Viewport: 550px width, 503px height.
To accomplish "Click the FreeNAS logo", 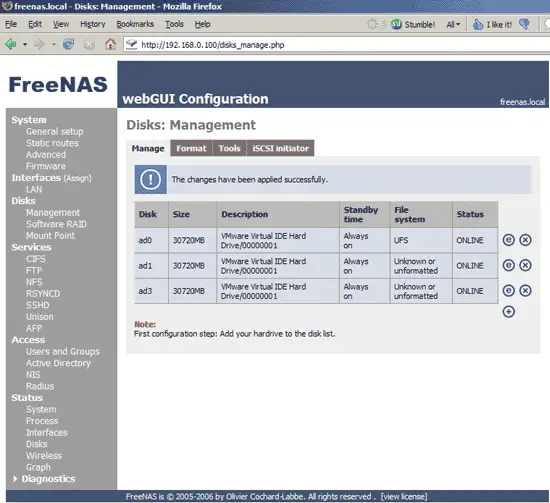I will click(x=58, y=85).
